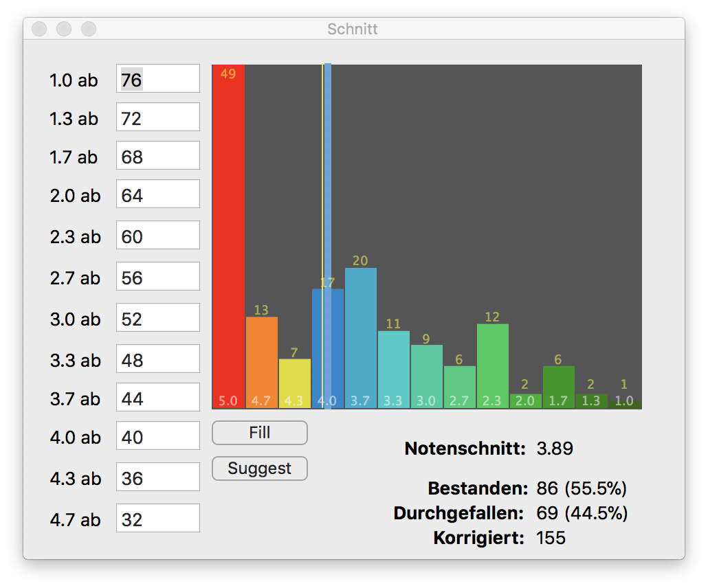Click the Notenschnitt value 3.89
Image resolution: width=708 pixels, height=588 pixels.
click(555, 449)
